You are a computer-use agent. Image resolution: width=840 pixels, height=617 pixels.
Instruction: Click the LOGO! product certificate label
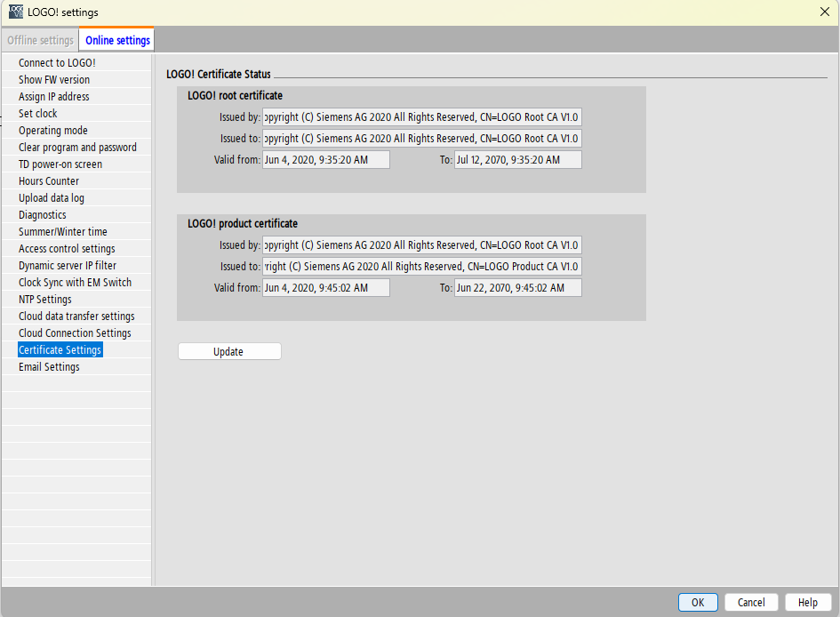click(x=242, y=223)
